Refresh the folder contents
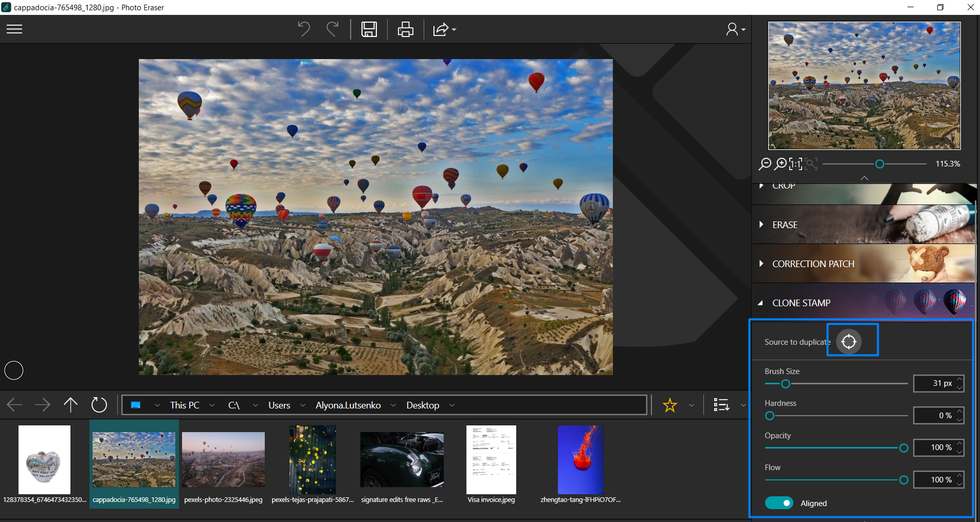This screenshot has width=980, height=522. pos(99,405)
